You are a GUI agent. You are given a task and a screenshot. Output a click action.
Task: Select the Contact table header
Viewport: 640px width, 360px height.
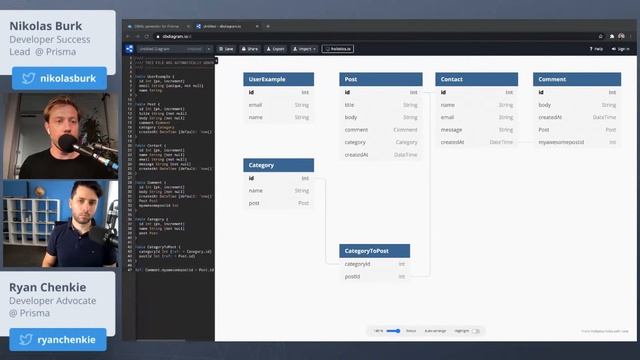pos(477,79)
